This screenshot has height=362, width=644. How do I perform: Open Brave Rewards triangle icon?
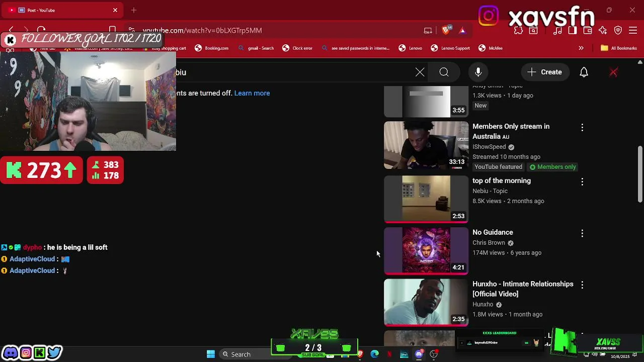pyautogui.click(x=462, y=30)
